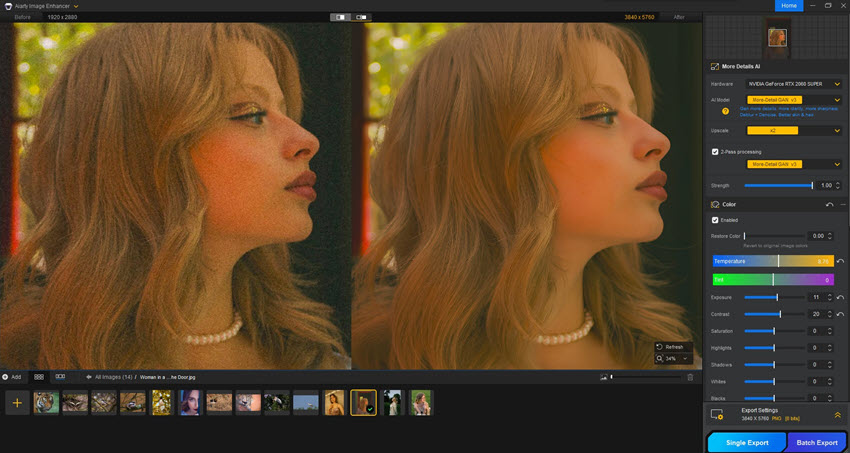Click the Saturation slider
Screen dimensions: 850x453
(774, 331)
